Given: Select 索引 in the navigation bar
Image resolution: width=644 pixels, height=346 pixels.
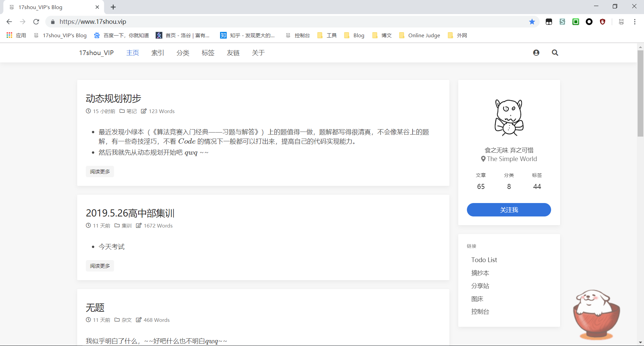Looking at the screenshot, I should tap(158, 53).
